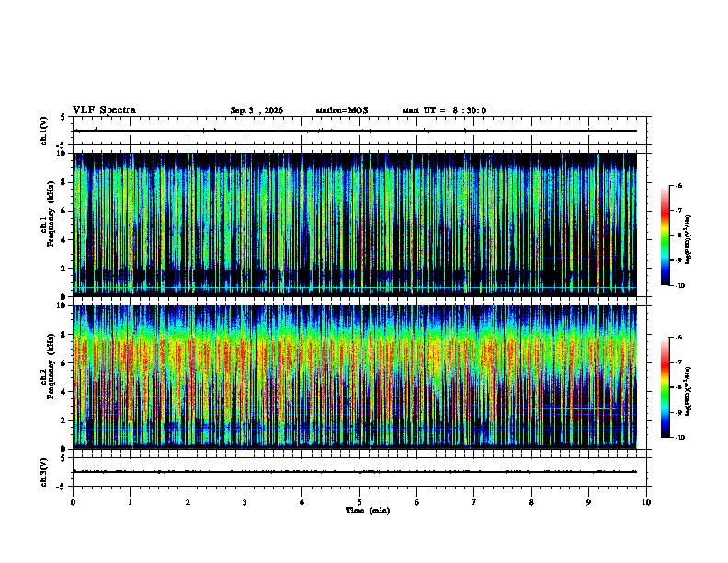Click the -6 label on ch.1 colorbar
Screen dimensions: 728x563
678,185
